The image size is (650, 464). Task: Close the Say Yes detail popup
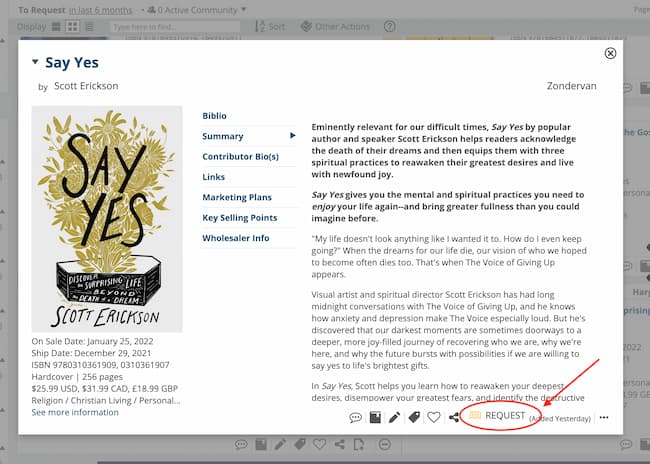coord(610,53)
